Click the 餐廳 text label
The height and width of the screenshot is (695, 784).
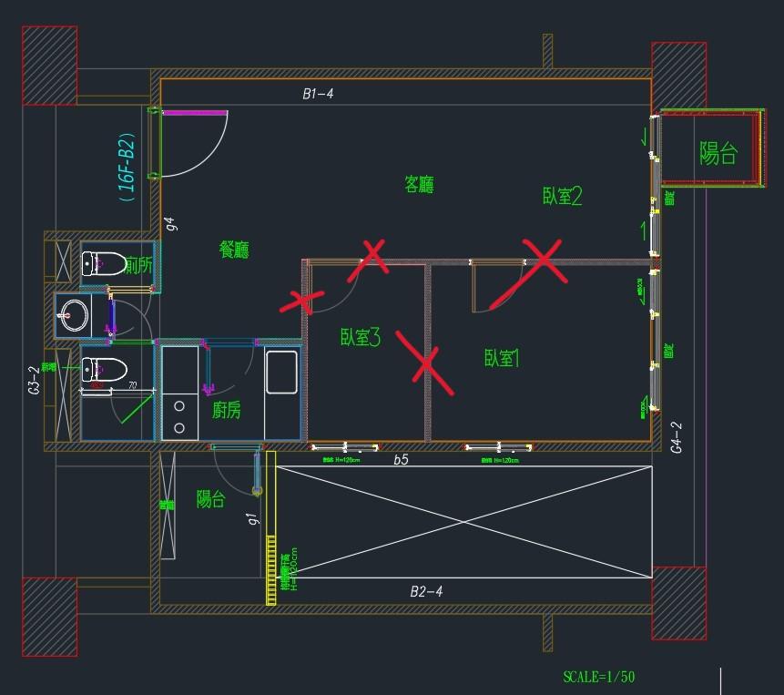[x=234, y=250]
